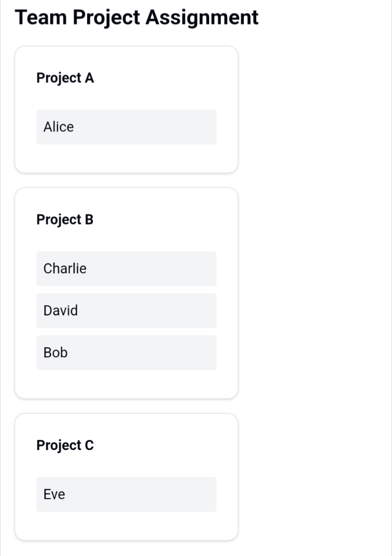The image size is (392, 556).
Task: Click empty space below Bob in Project B
Action: coord(126,384)
